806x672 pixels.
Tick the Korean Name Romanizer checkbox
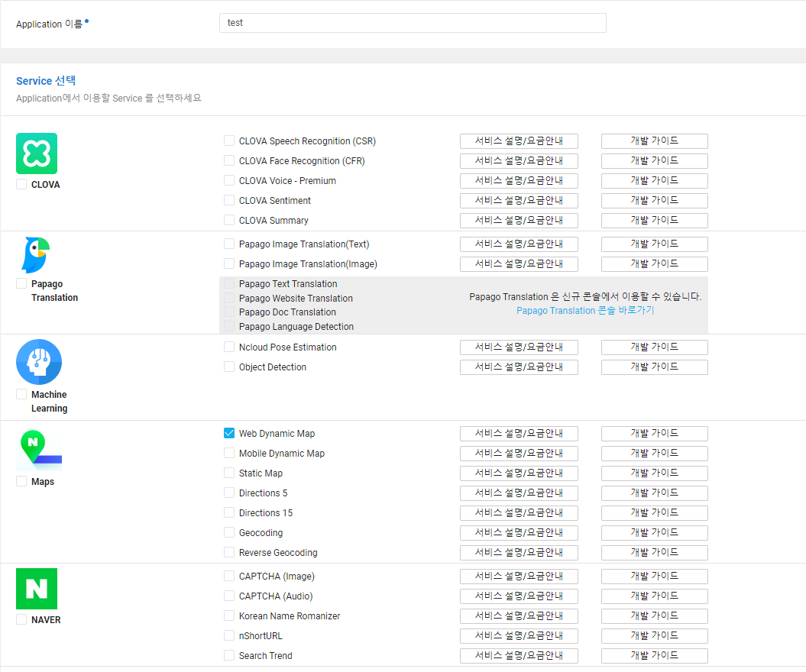coord(229,615)
